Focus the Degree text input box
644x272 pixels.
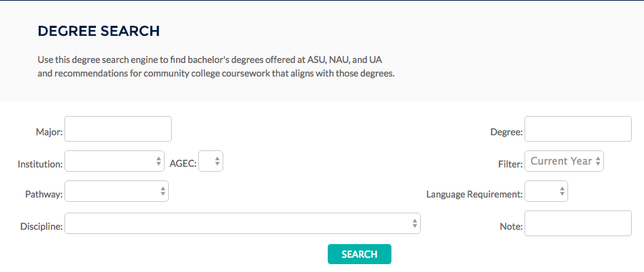[578, 129]
